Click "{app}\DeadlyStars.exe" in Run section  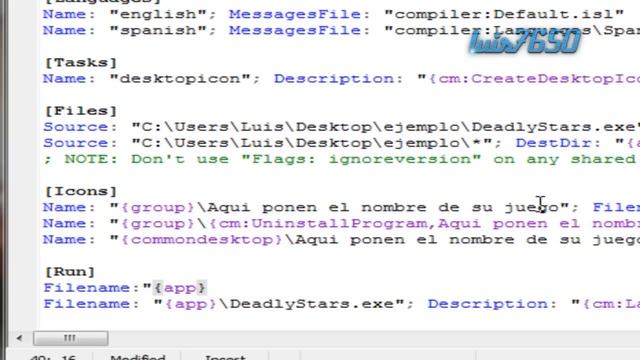279,304
